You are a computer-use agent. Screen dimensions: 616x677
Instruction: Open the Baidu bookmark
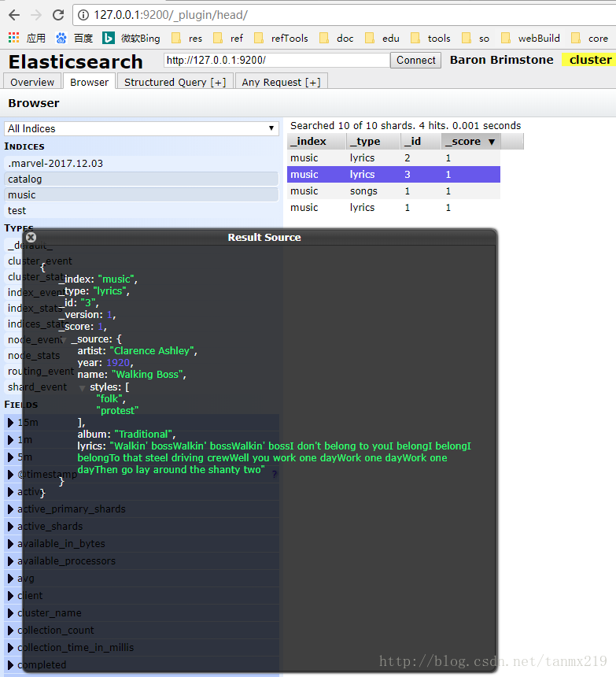pos(74,38)
